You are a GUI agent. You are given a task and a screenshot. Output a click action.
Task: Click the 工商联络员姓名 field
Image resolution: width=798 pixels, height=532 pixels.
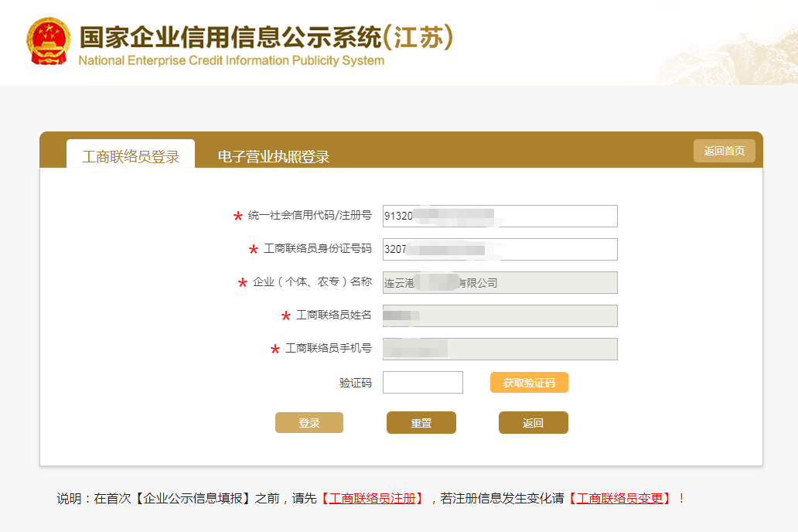500,315
